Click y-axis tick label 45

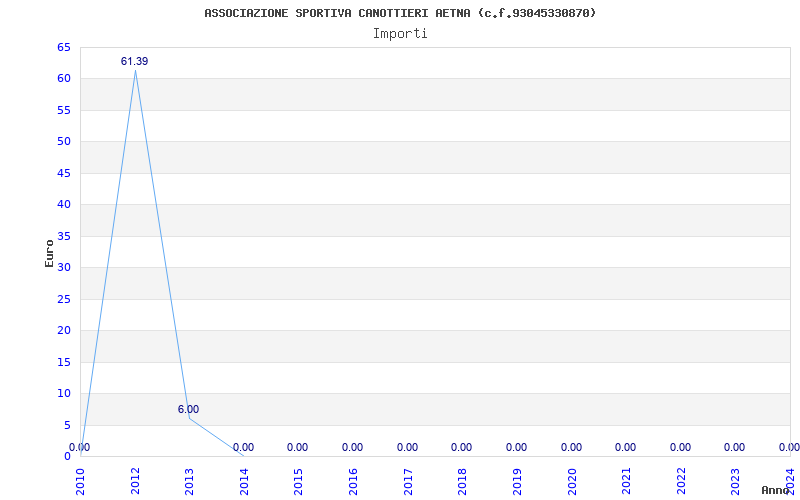[64, 173]
